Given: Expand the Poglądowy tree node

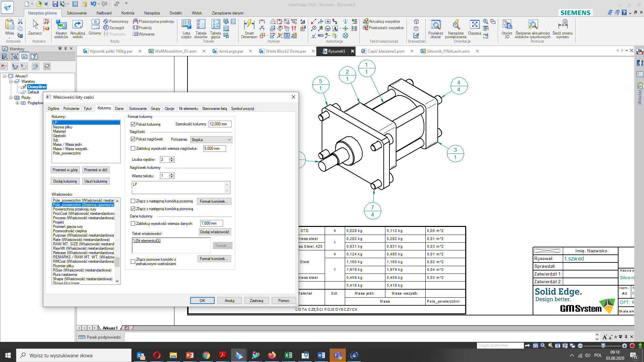Looking at the screenshot, I should (17, 103).
